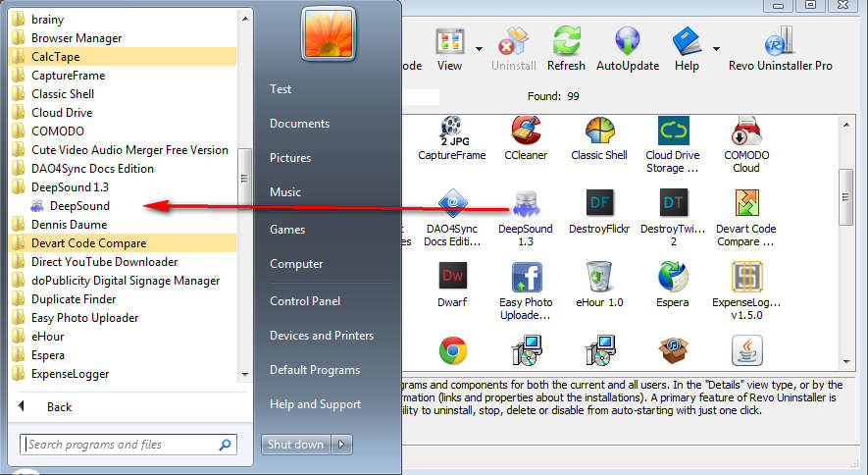Open the View toolbar icon
The image size is (868, 475).
[449, 41]
